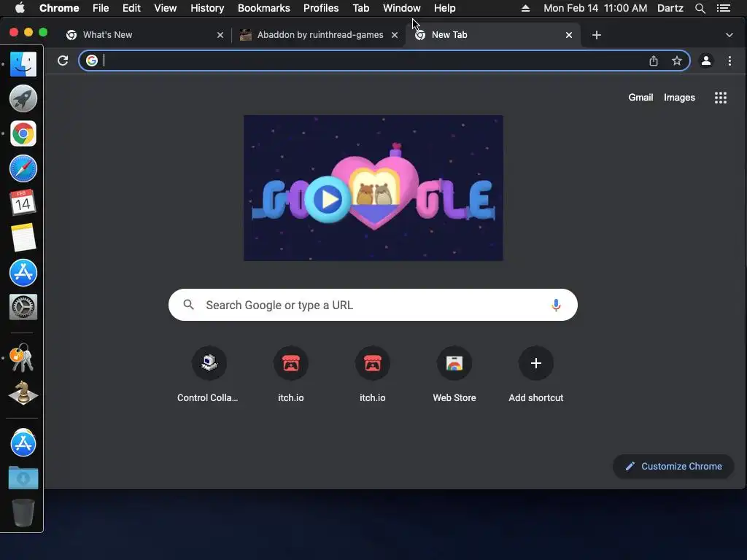Open Notes from the Dock

23,237
